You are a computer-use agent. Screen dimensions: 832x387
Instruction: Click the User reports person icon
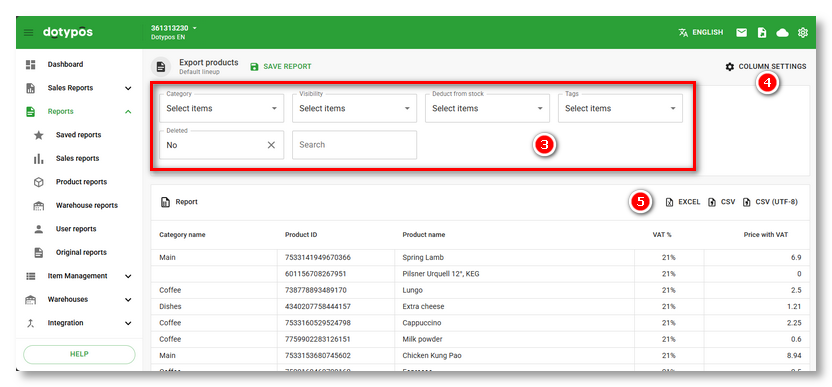39,229
